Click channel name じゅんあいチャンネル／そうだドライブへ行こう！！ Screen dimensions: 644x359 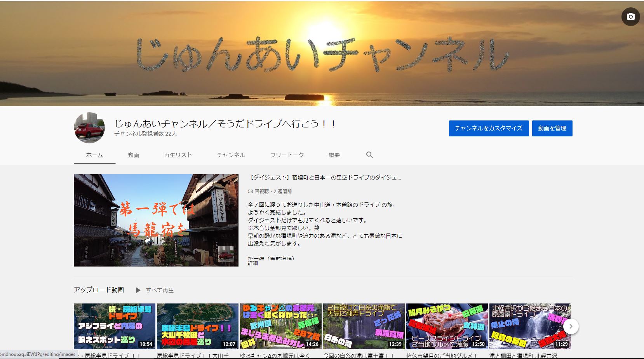[x=225, y=124]
